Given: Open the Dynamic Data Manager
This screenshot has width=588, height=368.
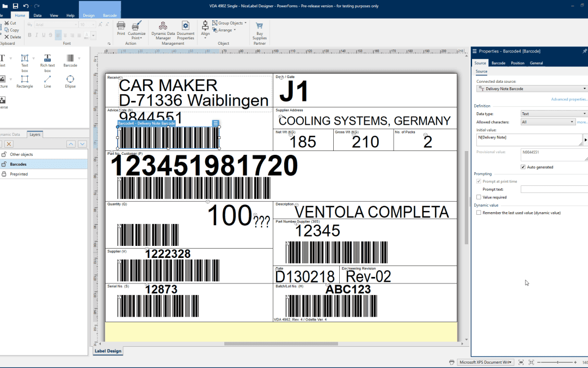Looking at the screenshot, I should coord(163,31).
